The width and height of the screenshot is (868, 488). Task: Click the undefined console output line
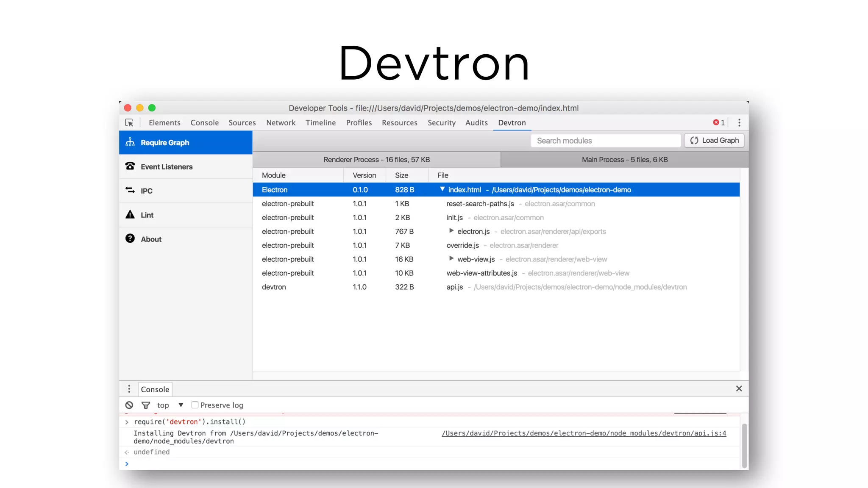point(152,452)
